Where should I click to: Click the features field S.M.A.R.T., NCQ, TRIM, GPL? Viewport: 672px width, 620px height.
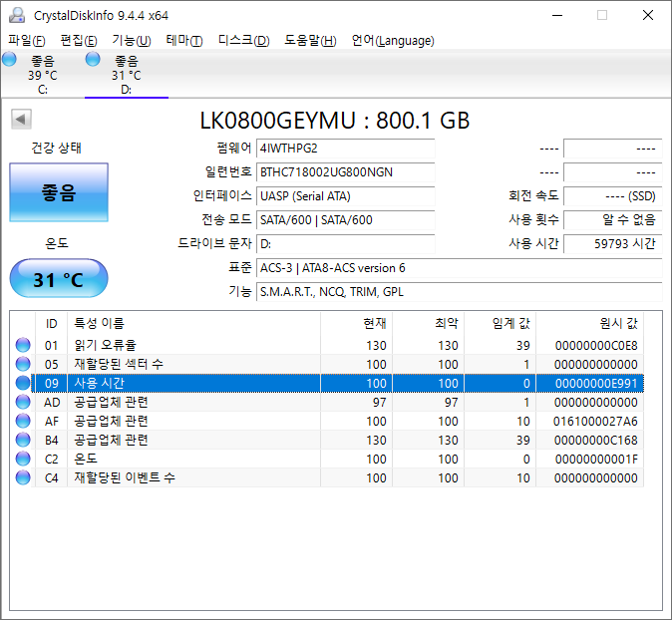(x=460, y=292)
